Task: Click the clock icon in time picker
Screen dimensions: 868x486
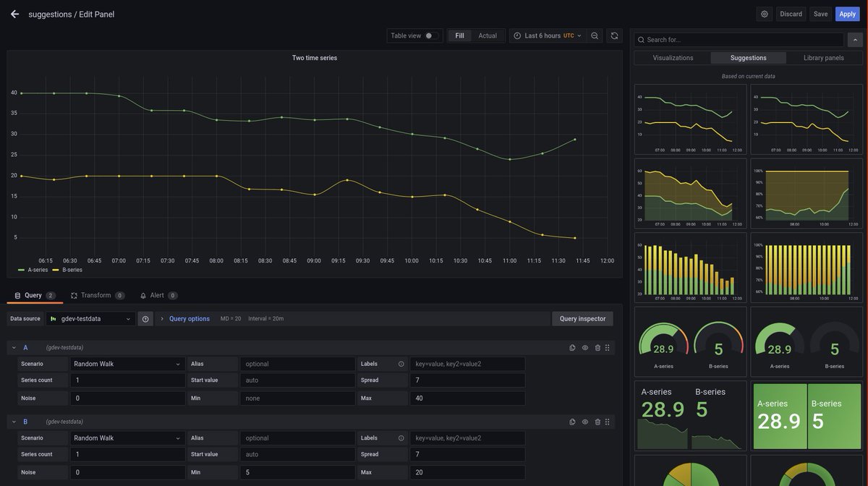Action: pos(517,35)
